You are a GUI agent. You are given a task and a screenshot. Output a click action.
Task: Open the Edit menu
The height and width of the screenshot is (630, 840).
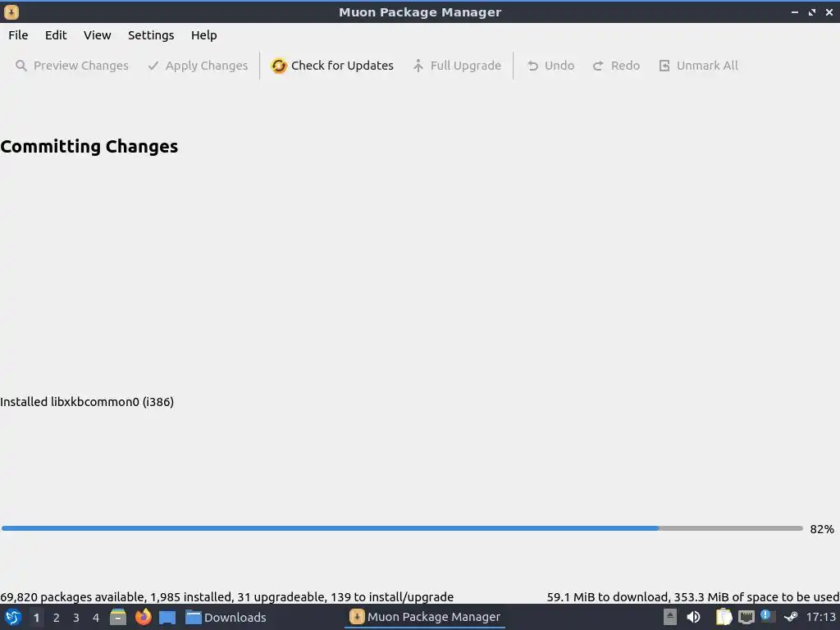(x=56, y=35)
